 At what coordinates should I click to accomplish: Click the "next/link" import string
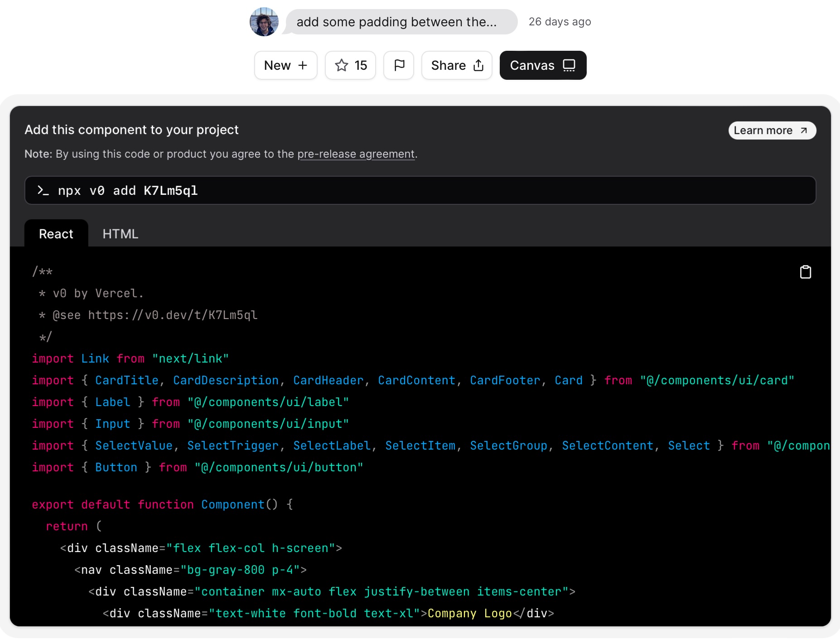[190, 358]
